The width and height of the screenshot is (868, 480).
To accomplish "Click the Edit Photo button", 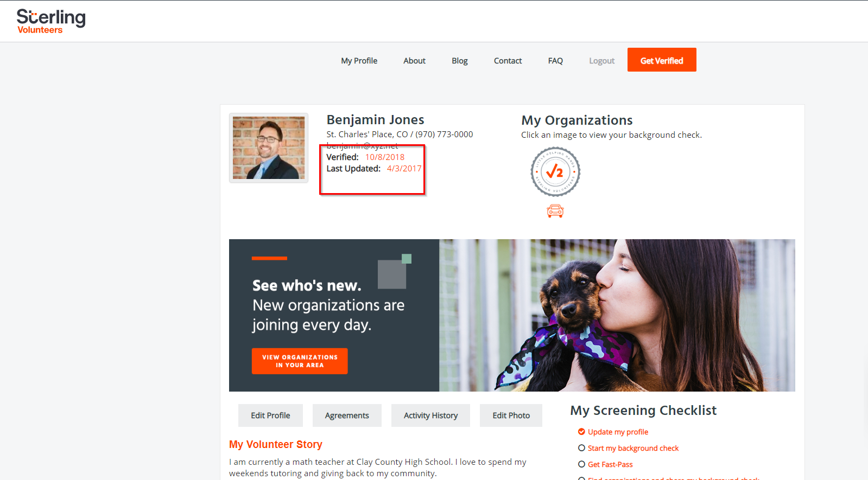I will [x=511, y=415].
